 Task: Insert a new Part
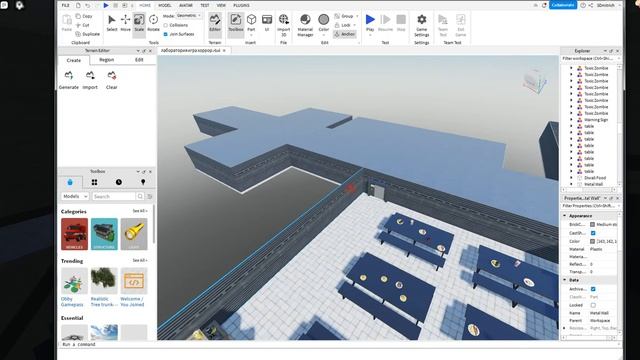(x=251, y=23)
